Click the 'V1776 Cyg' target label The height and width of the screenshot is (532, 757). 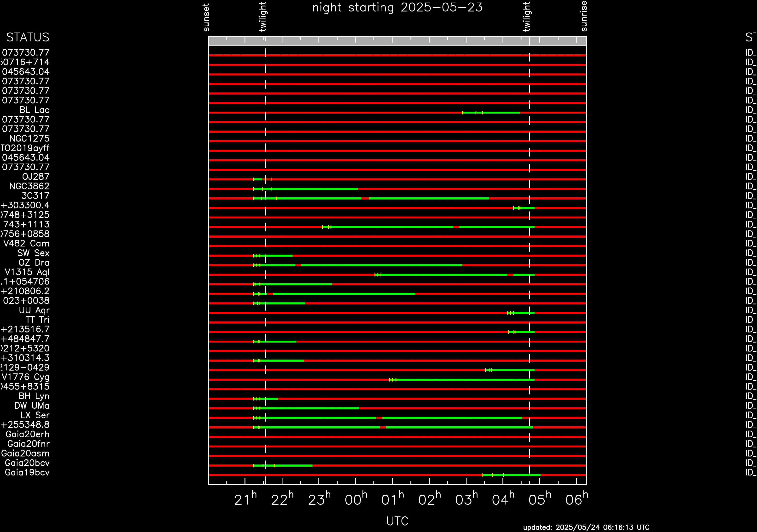25,377
